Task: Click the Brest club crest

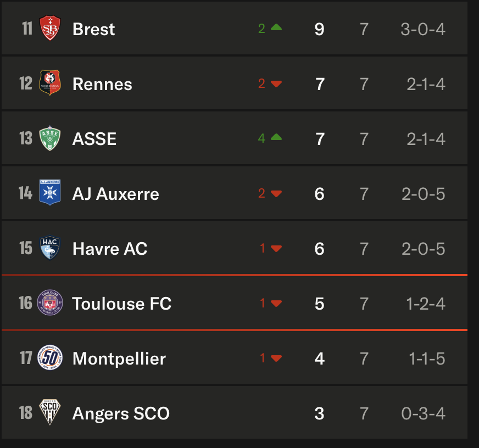Action: [50, 28]
